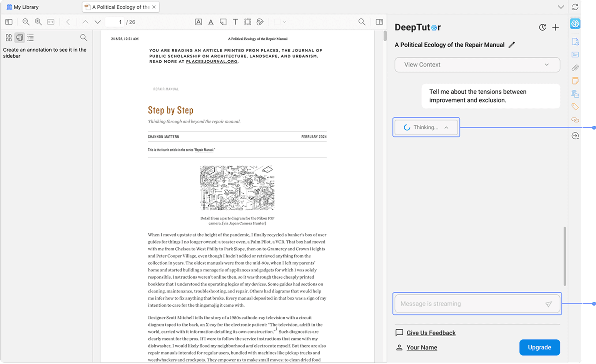This screenshot has width=596, height=364.
Task: Open the DeepTutor side pane icon
Action: coord(575,23)
